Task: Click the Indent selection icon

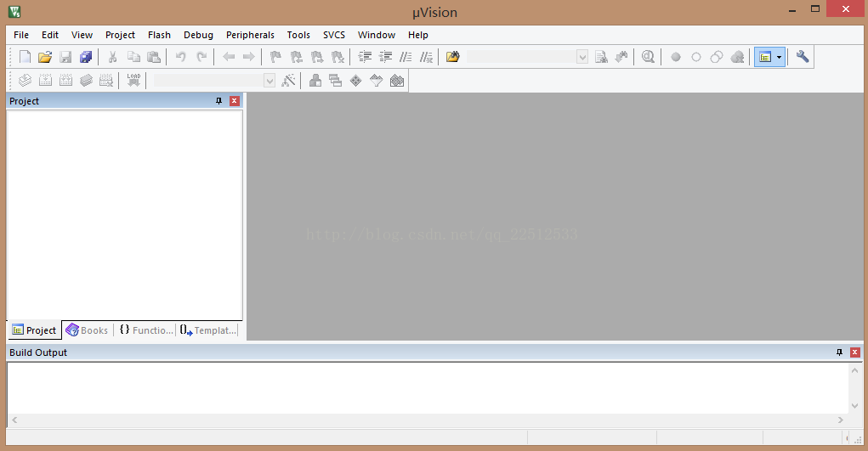Action: click(365, 57)
